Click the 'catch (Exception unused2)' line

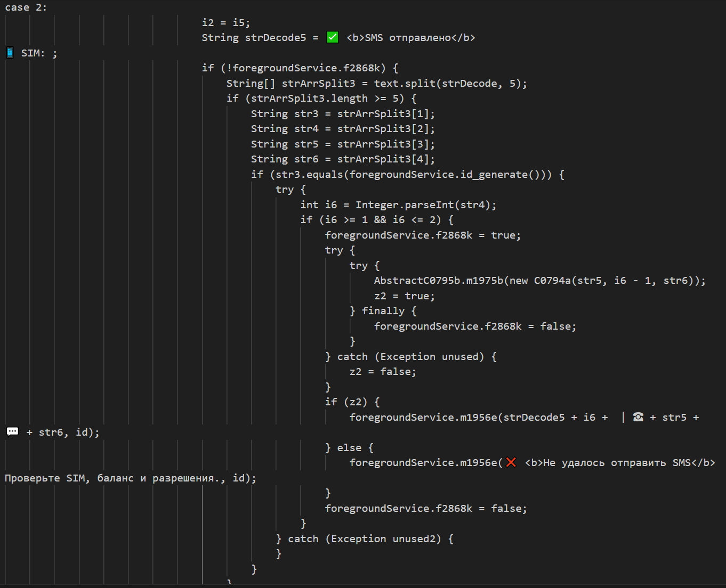(x=365, y=538)
